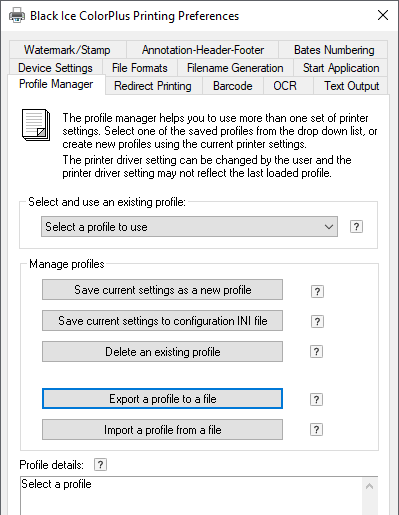The image size is (399, 515).
Task: Click Save current settings as a new profile
Action: coord(162,290)
